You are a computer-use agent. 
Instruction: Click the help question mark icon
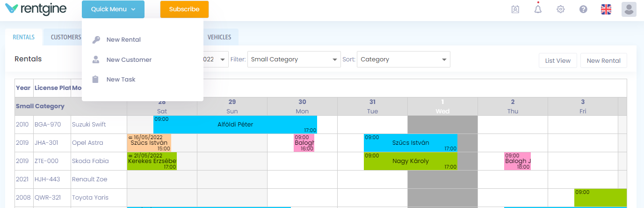tap(583, 9)
